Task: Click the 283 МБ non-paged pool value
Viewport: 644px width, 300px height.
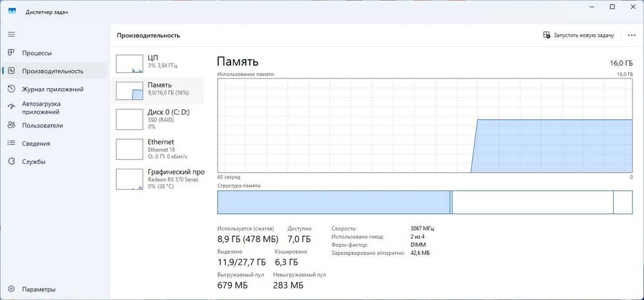Action: click(289, 285)
